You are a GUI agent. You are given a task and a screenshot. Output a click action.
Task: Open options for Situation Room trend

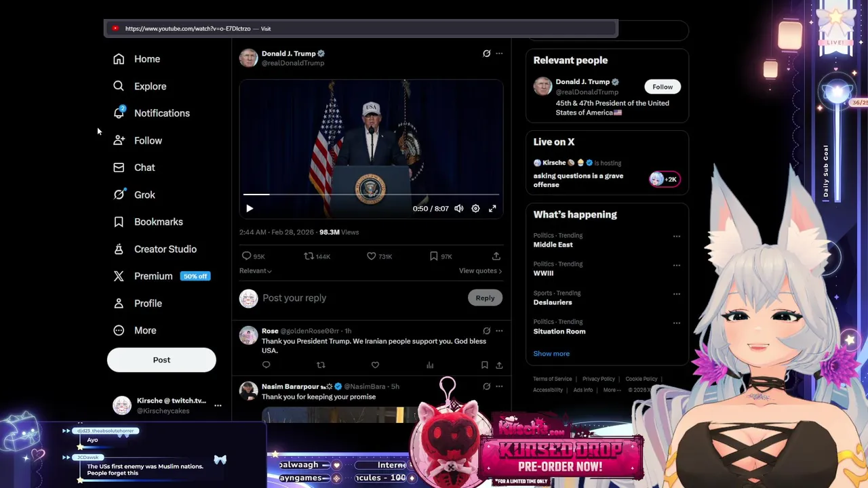676,323
